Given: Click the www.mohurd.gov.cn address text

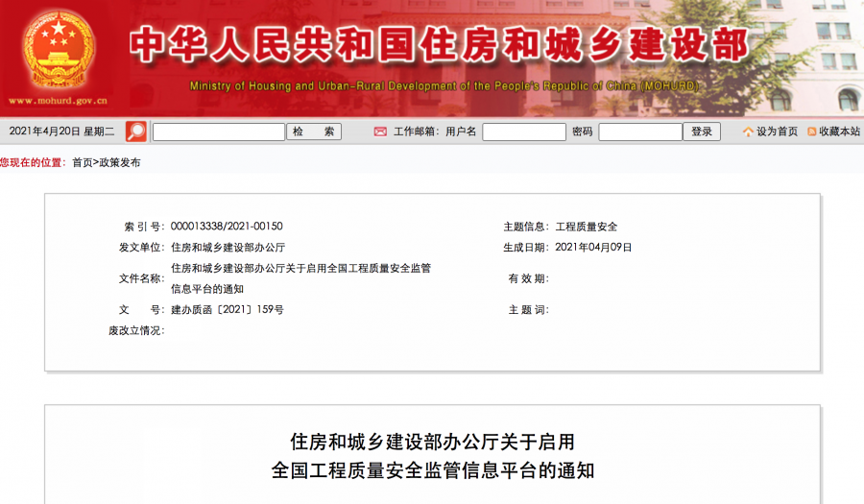Looking at the screenshot, I should pos(58,101).
